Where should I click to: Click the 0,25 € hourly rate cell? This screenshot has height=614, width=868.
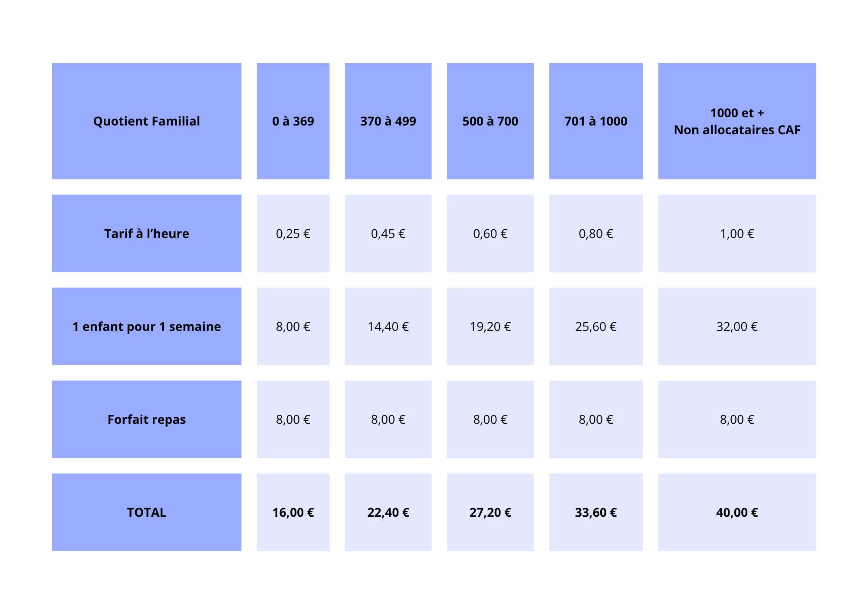[x=293, y=234]
